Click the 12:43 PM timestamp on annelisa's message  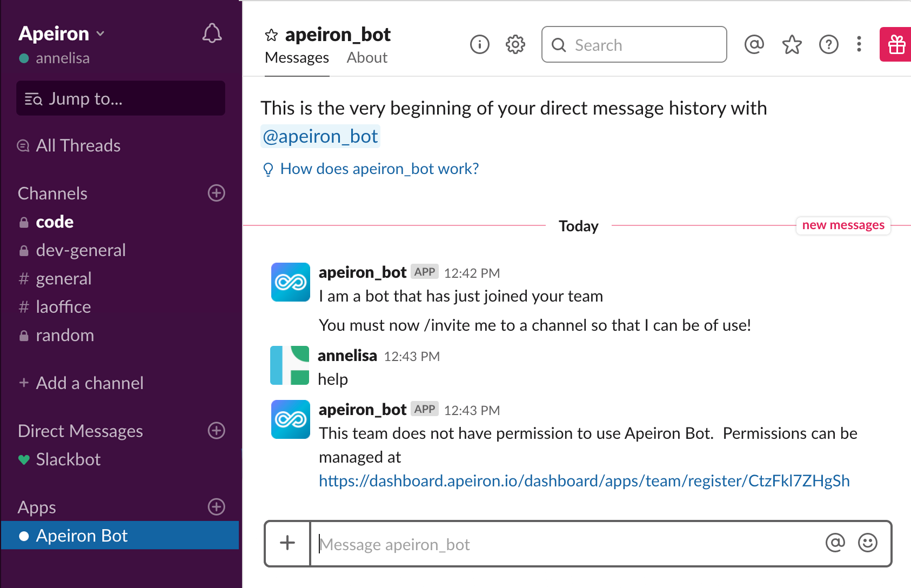412,357
